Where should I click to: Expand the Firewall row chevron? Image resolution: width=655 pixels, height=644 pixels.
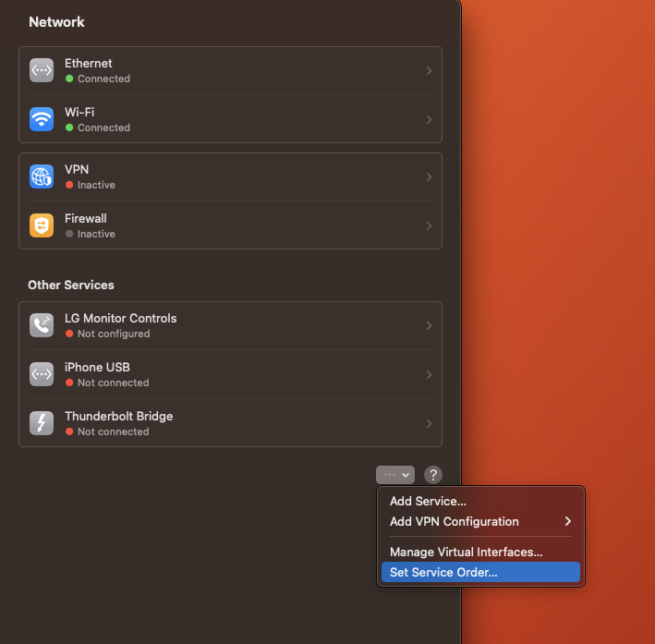pos(429,225)
